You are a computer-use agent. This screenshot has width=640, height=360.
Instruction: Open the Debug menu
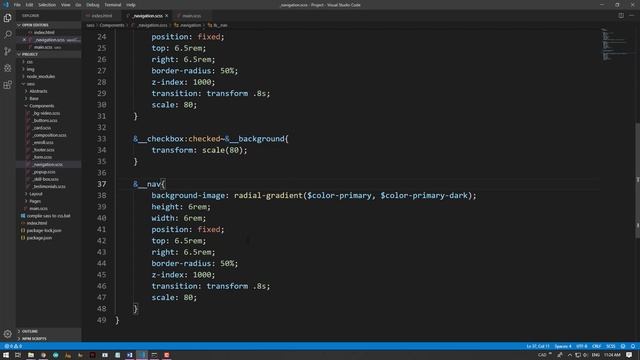tap(93, 5)
